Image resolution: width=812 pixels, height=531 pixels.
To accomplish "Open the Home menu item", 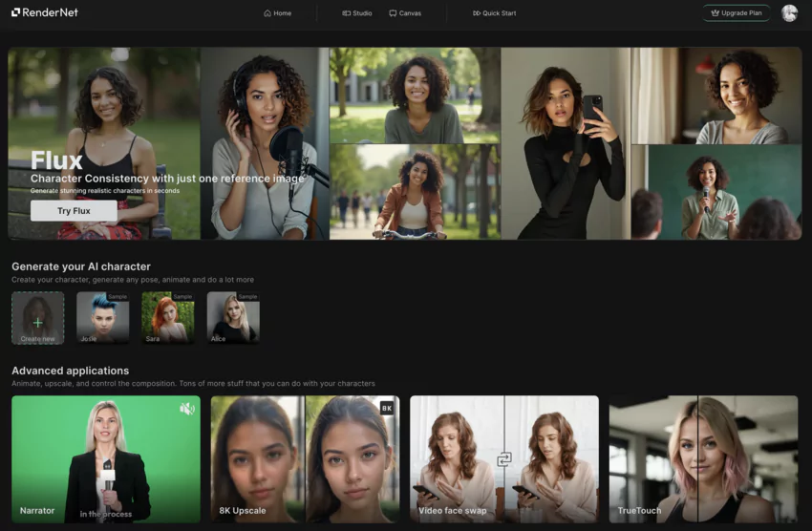I will [x=278, y=13].
